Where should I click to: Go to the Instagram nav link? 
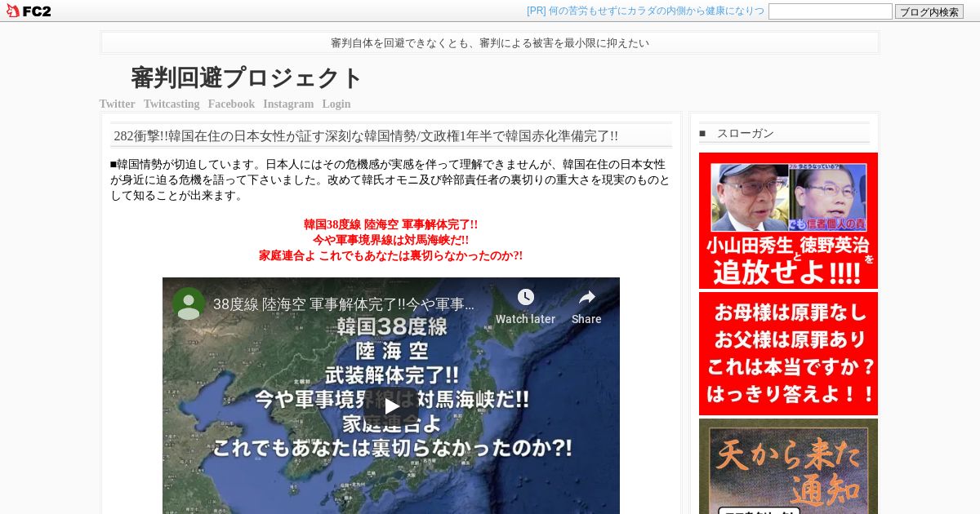tap(288, 104)
